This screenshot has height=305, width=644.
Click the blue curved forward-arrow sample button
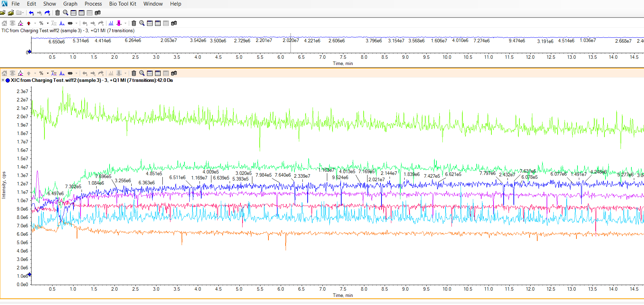47,13
